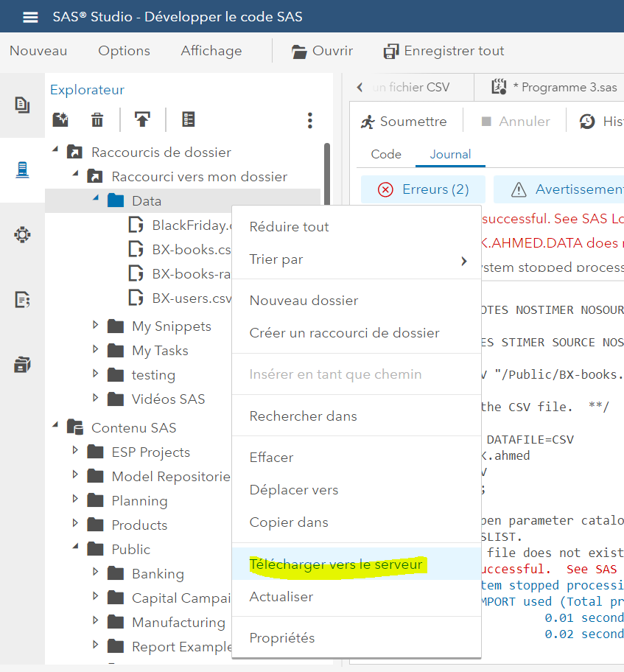Collapse the Data folder arrow

(96, 198)
